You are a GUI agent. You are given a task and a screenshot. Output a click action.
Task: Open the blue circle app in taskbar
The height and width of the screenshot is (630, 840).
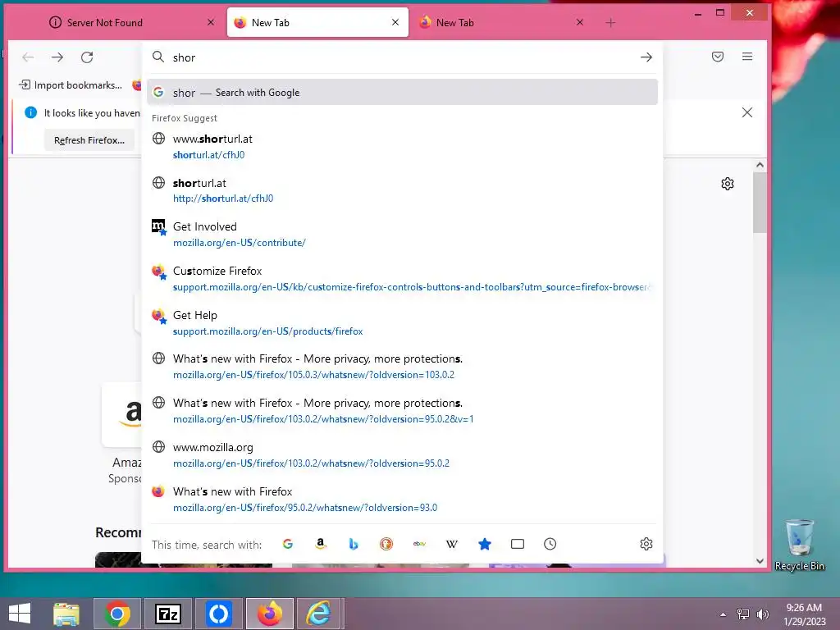click(218, 614)
